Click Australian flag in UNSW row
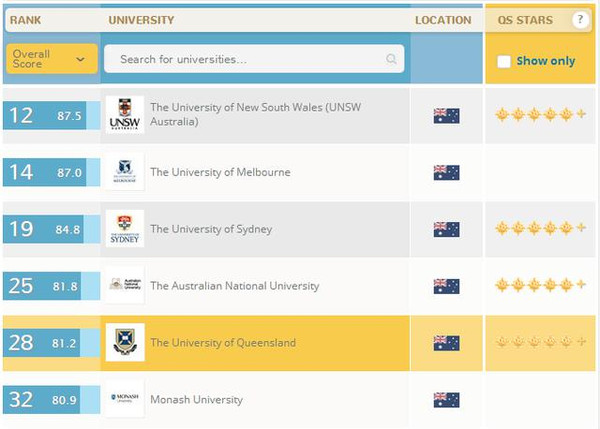600x429 pixels. coord(446,116)
